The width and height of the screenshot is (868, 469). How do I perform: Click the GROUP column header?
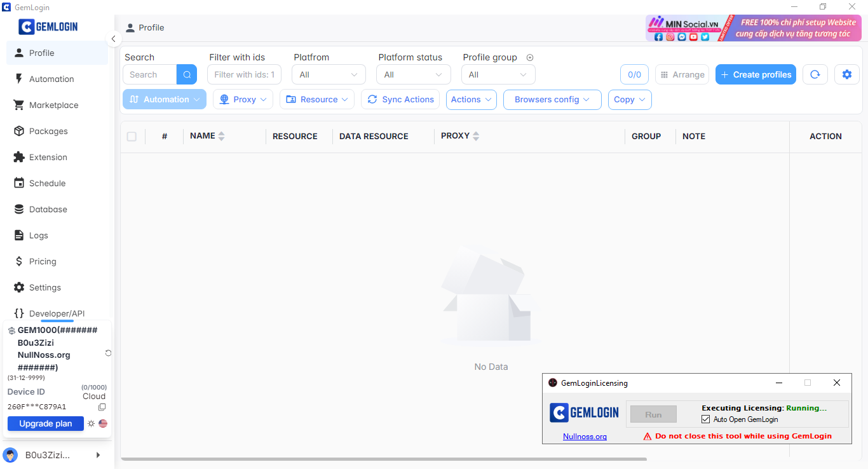click(x=646, y=136)
